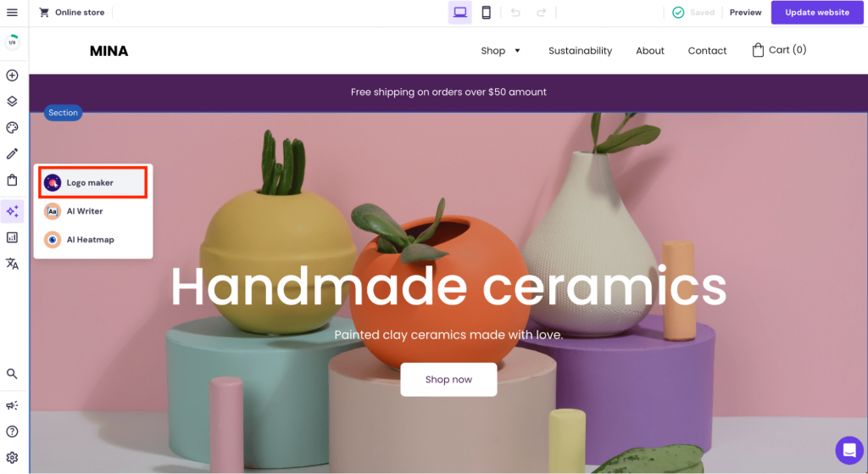
Task: Open the layers panel icon
Action: [12, 102]
